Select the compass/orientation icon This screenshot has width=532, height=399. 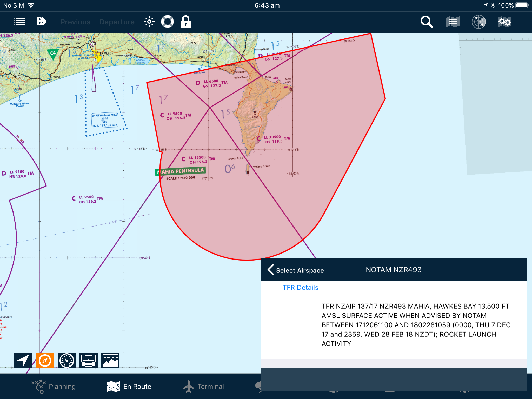(45, 359)
